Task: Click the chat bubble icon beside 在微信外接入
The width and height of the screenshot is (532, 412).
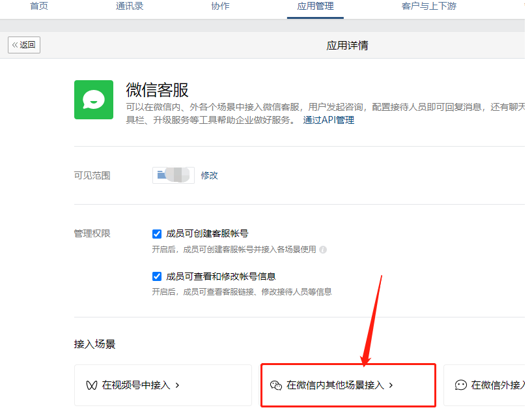Action: point(461,385)
